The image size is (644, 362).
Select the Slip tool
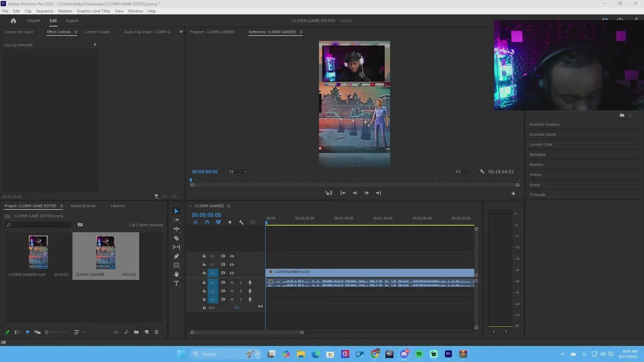pyautogui.click(x=176, y=247)
